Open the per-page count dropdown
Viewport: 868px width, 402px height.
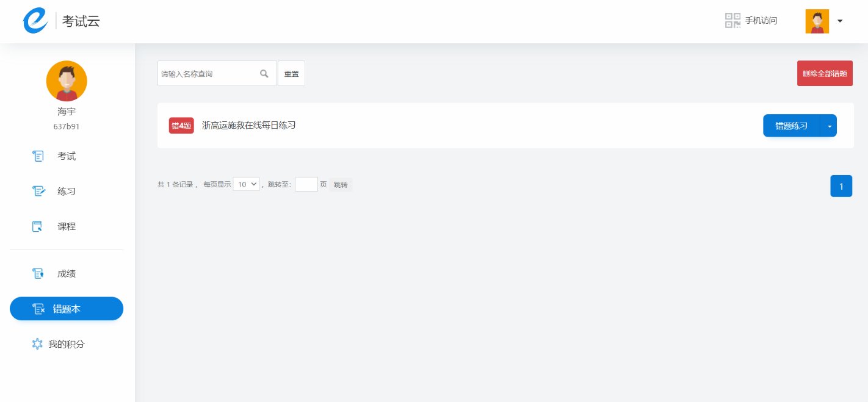click(246, 184)
